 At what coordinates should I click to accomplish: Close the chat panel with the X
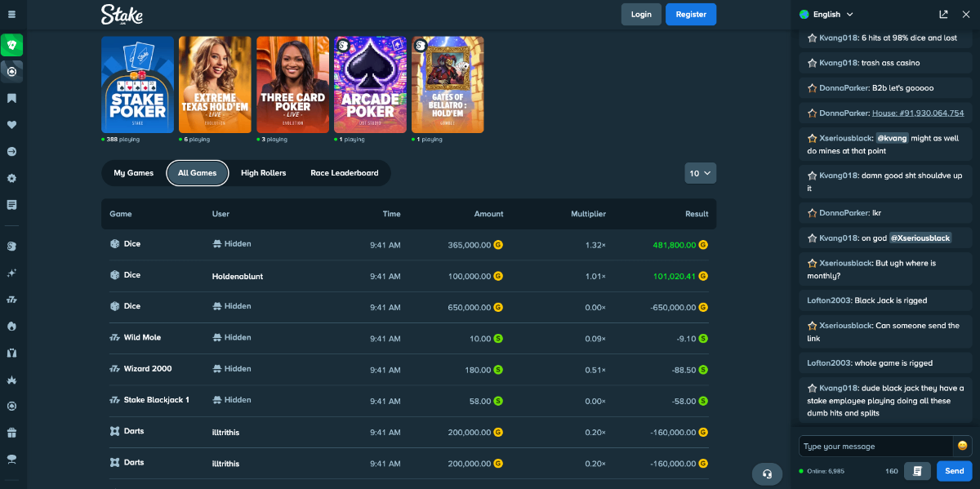(x=965, y=14)
